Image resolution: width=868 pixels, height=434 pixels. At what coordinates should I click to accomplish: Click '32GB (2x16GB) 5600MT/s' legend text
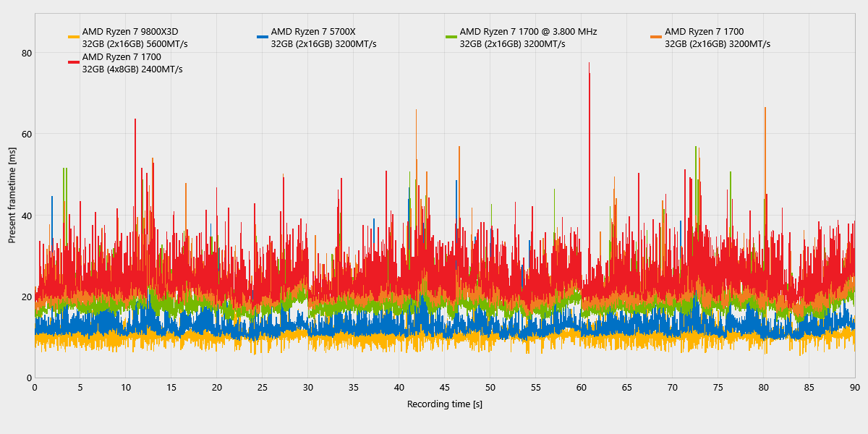tap(135, 44)
